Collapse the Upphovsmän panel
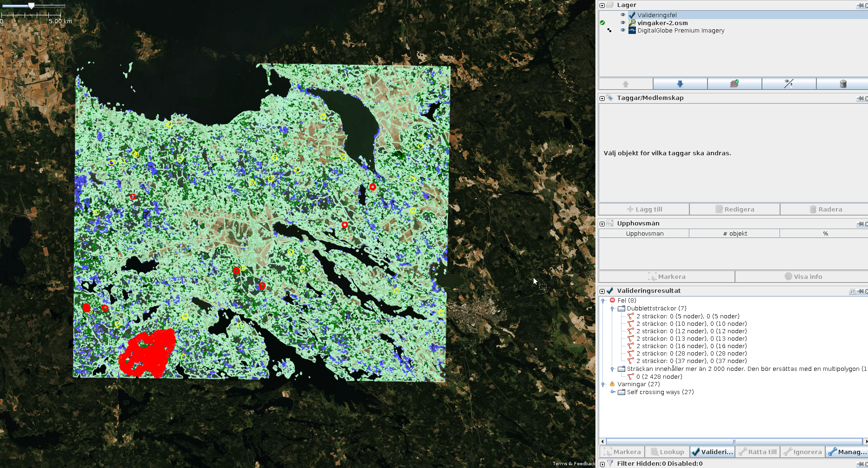The image size is (868, 468). (x=602, y=224)
